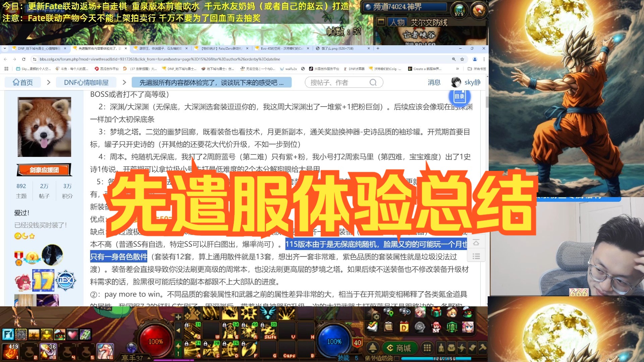Screen dimensions: 644x362
Task: Click the 剑豪应援团 badge button
Action: click(44, 170)
